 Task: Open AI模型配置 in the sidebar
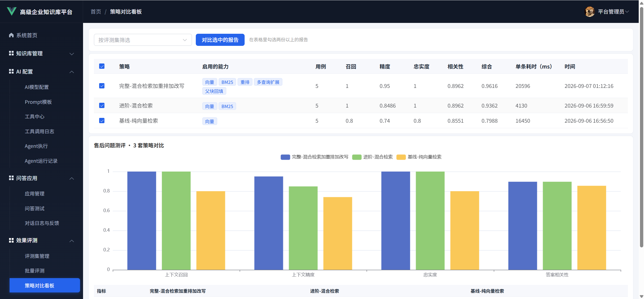pos(45,87)
